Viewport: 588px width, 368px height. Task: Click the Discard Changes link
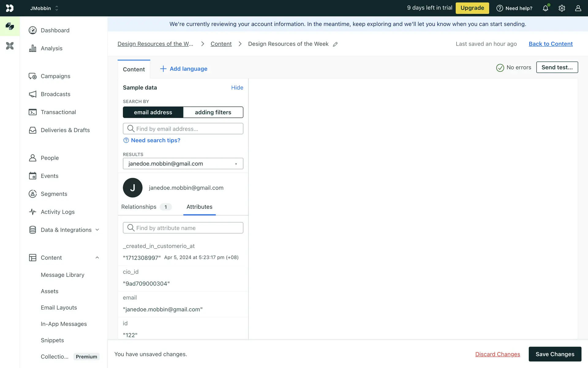pos(497,354)
